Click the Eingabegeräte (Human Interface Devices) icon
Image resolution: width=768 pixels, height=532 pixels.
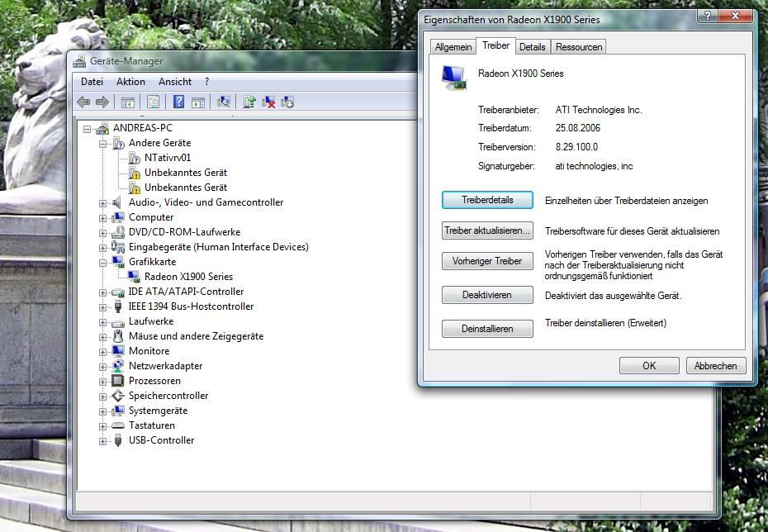(x=117, y=247)
